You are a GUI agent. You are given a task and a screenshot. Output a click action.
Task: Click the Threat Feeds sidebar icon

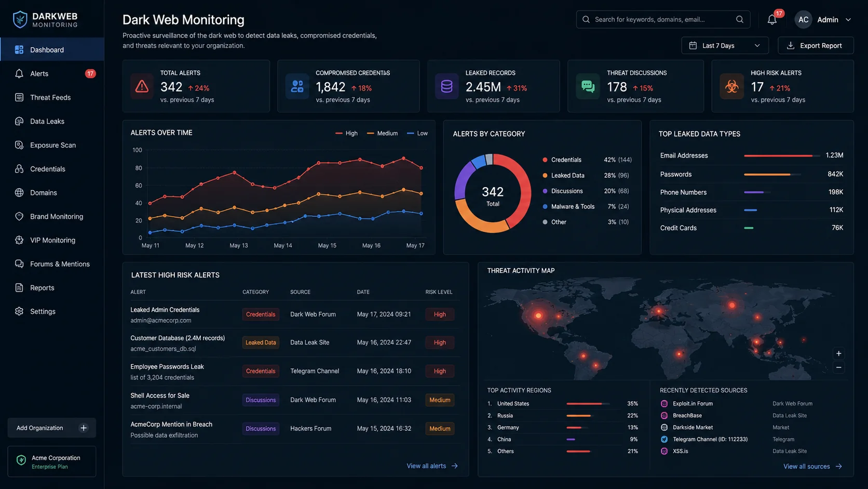[19, 98]
